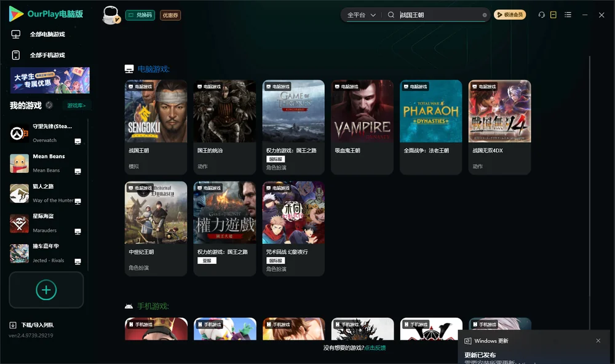Clear the search text with the x icon

click(485, 15)
